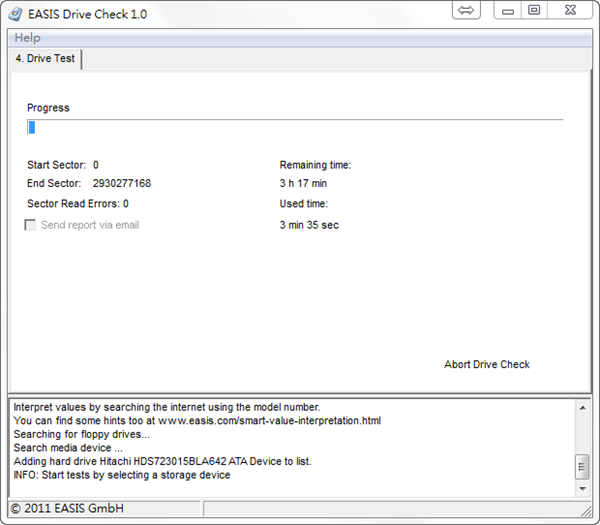Toggle Send report via email checkbox
The height and width of the screenshot is (525, 600).
coord(30,225)
